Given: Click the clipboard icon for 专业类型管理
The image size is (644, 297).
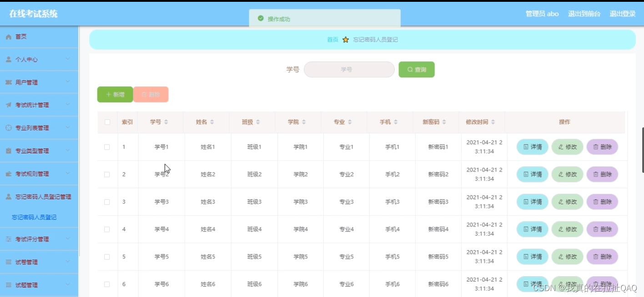Looking at the screenshot, I should point(8,151).
